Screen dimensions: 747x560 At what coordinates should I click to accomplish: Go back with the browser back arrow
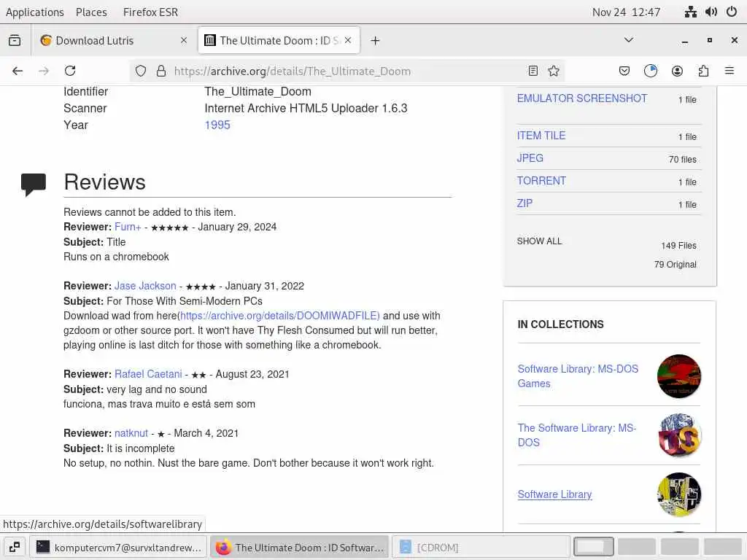point(18,71)
